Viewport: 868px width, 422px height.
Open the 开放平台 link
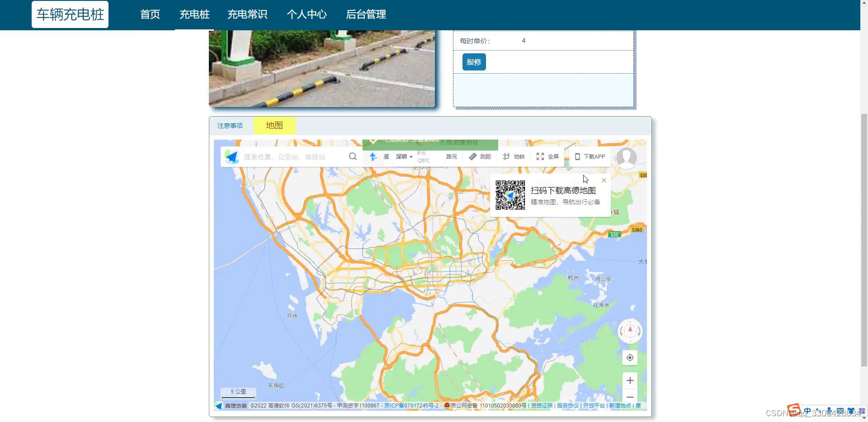594,406
